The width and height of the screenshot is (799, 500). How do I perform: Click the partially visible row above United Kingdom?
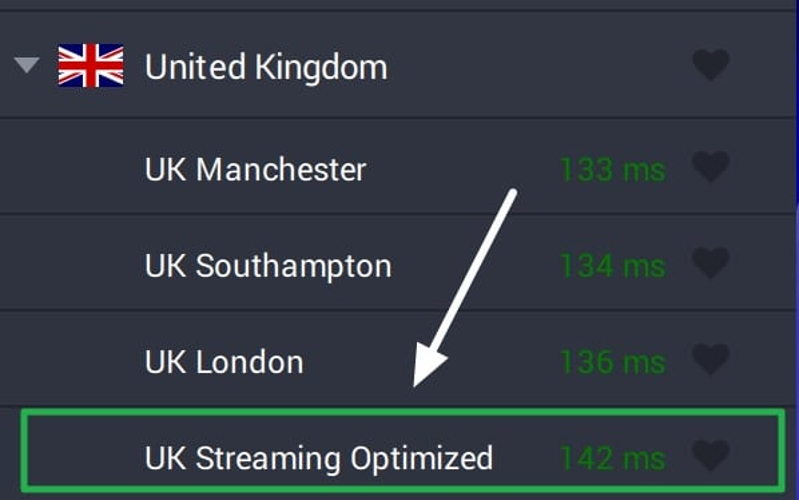coord(400,5)
